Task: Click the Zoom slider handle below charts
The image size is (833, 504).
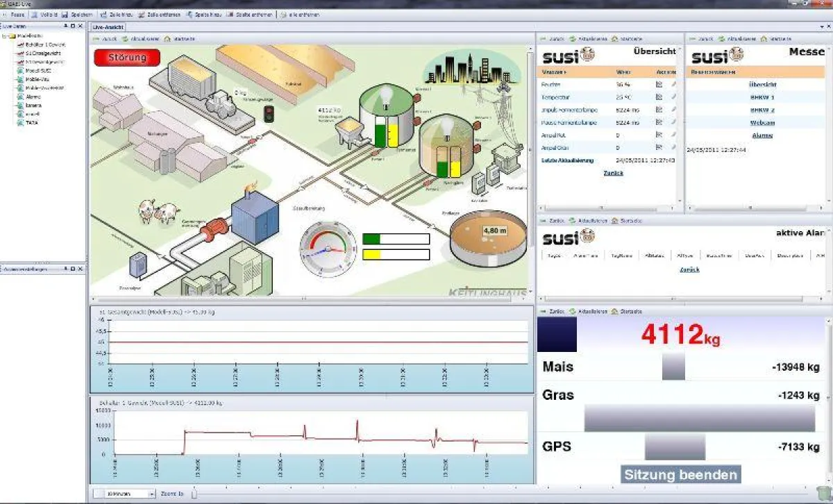Action: click(x=194, y=494)
